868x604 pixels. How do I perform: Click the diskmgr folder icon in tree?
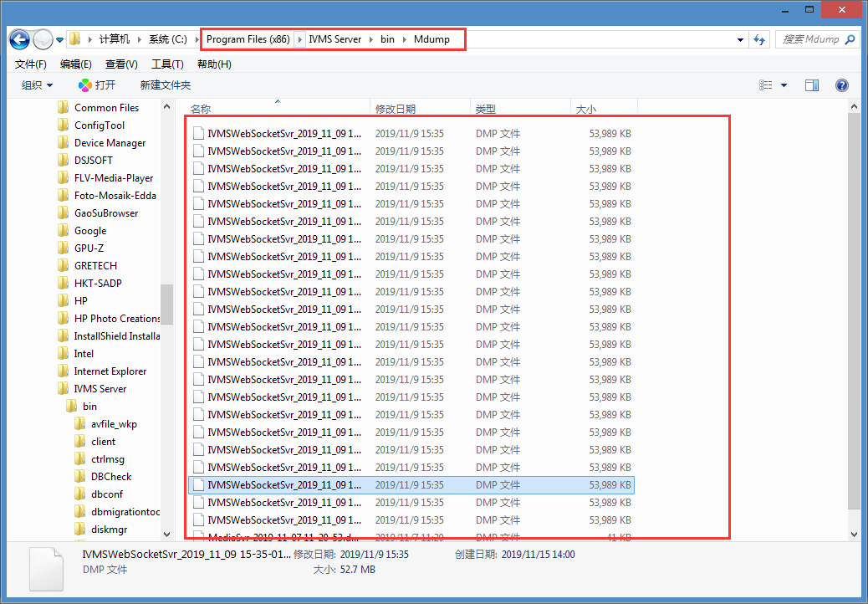coord(80,530)
